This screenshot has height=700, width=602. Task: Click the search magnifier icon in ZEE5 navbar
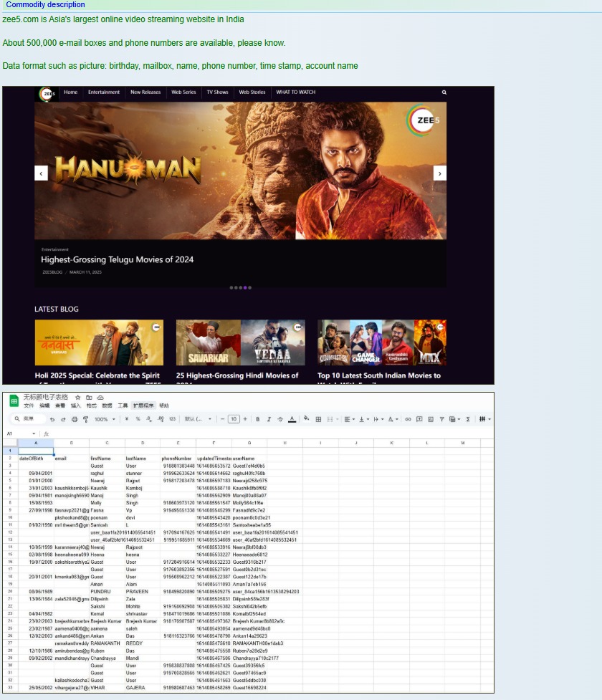[x=444, y=92]
